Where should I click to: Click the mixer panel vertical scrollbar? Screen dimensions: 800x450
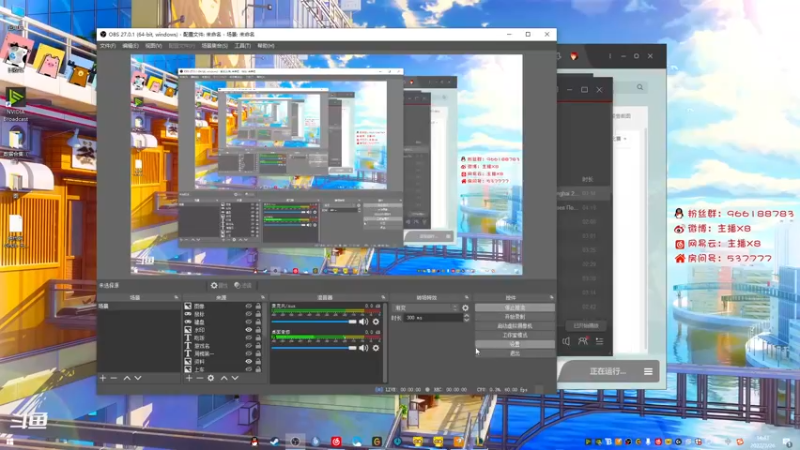pyautogui.click(x=385, y=342)
